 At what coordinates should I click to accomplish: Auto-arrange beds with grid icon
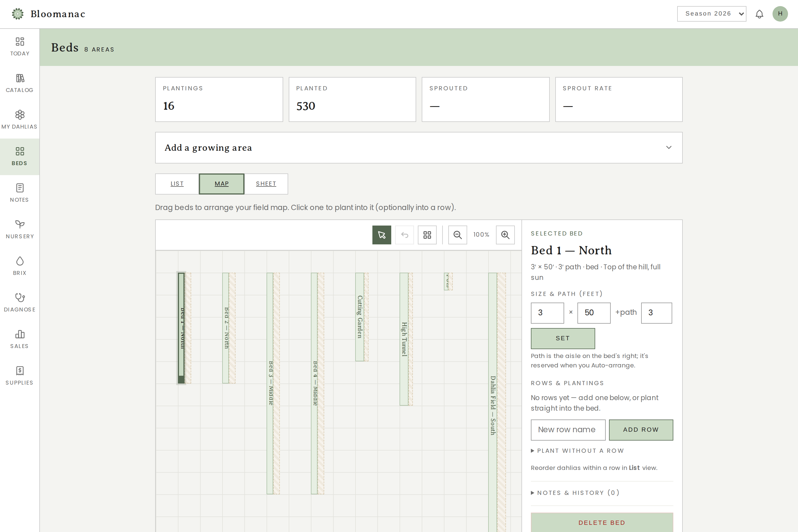pyautogui.click(x=427, y=235)
